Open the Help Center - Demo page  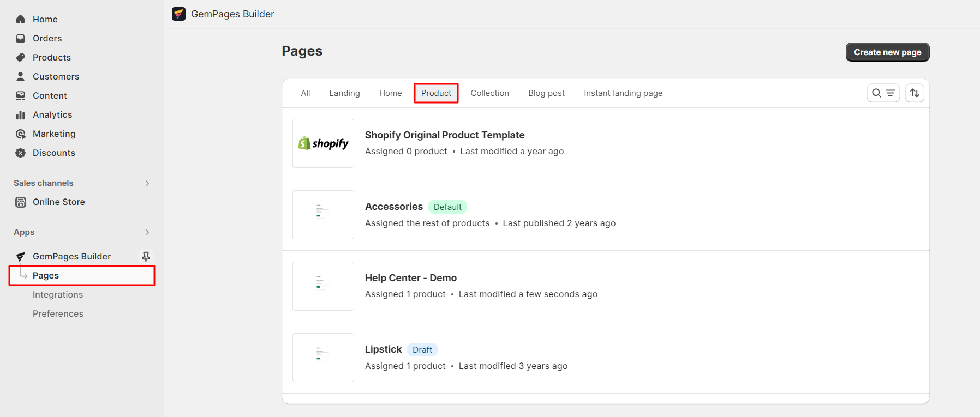click(410, 278)
